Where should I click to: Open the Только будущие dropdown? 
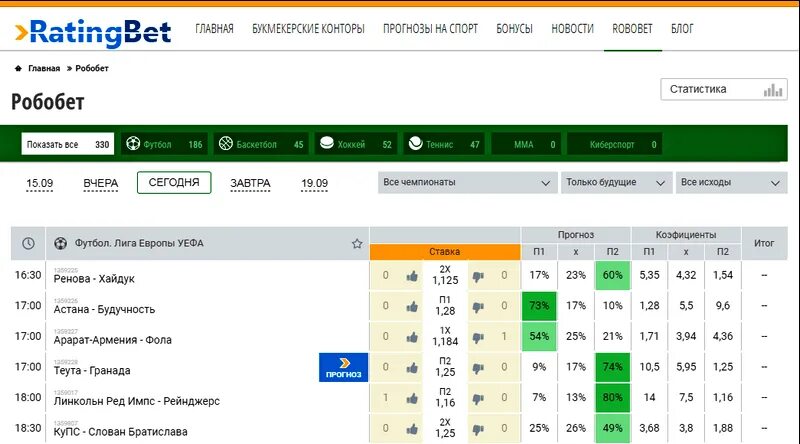point(616,183)
